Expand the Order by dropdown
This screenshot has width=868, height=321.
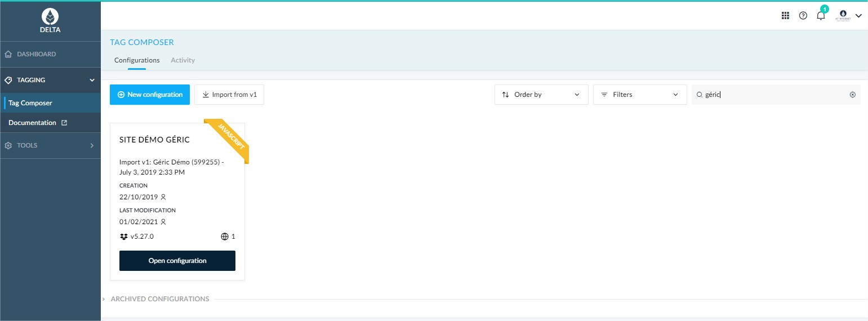541,95
